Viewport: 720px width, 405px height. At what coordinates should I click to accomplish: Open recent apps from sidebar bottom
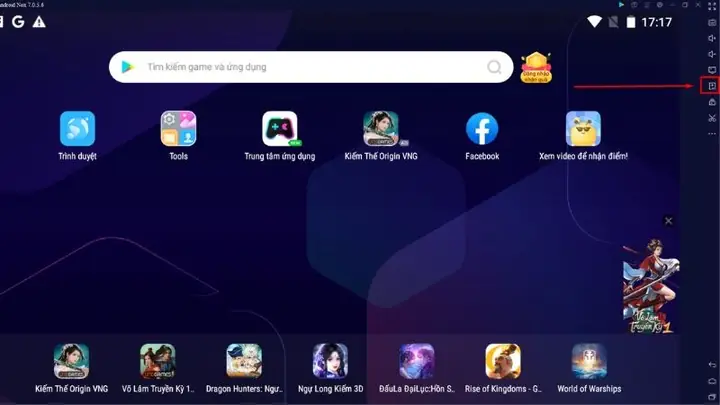point(711,397)
